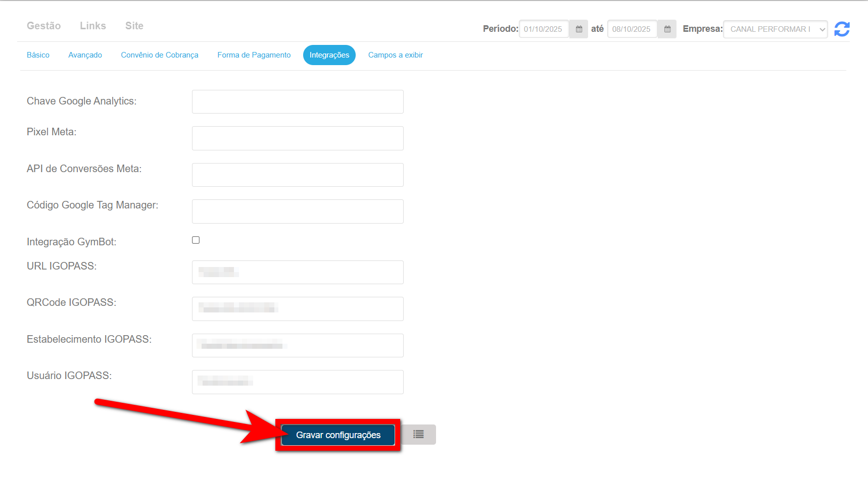
Task: Select the API de Conversões Meta field
Action: click(298, 175)
